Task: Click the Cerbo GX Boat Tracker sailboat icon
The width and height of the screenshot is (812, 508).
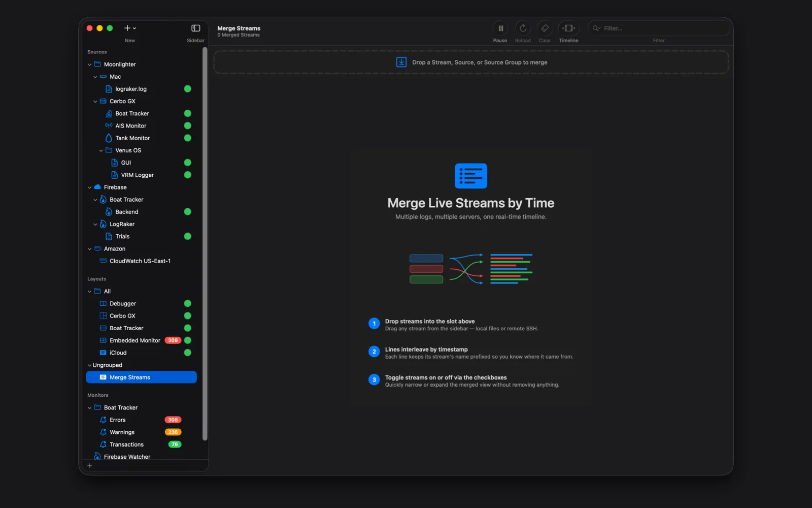Action: [109, 113]
